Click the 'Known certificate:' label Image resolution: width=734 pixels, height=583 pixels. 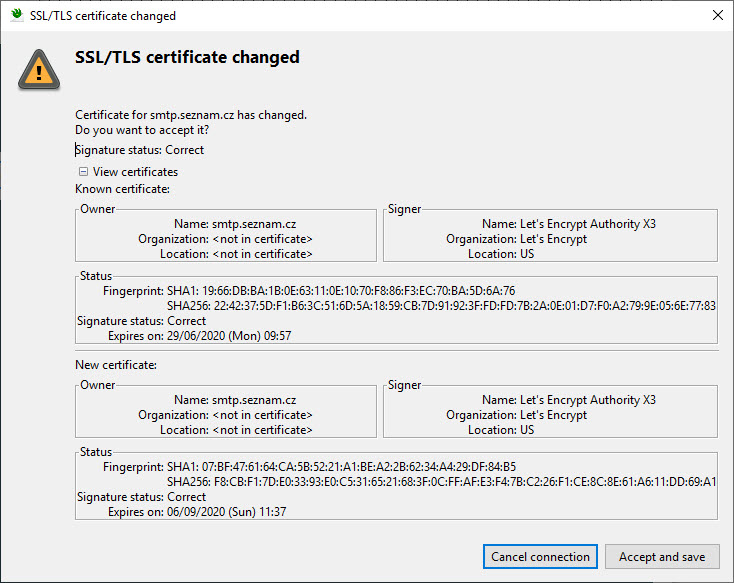point(123,189)
